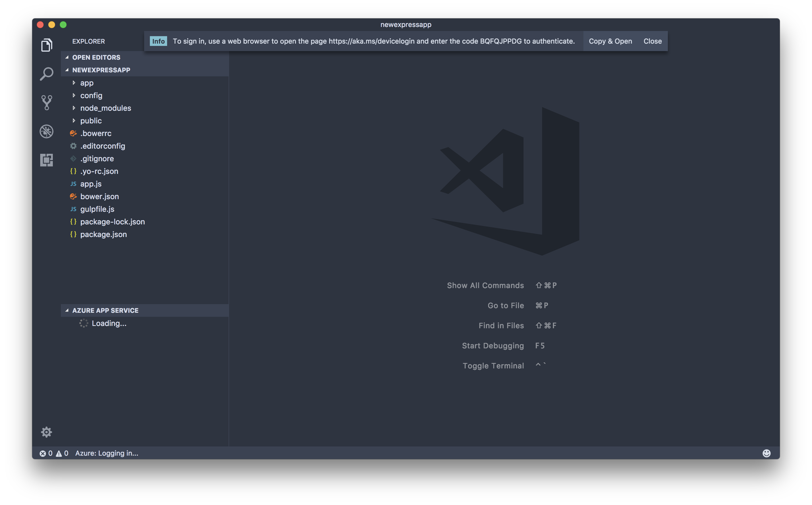Click the .gitignore file icon
The height and width of the screenshot is (505, 812).
pyautogui.click(x=73, y=159)
